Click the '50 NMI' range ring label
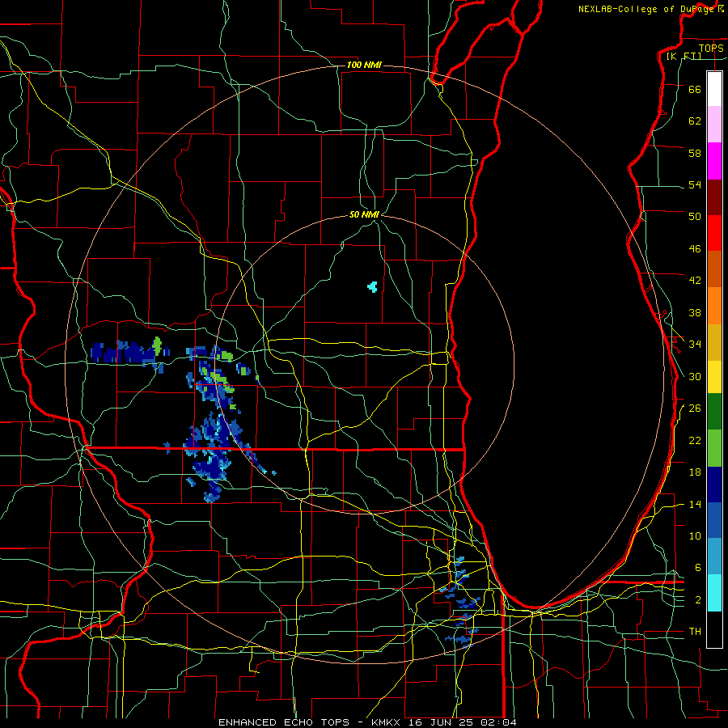 pyautogui.click(x=364, y=214)
